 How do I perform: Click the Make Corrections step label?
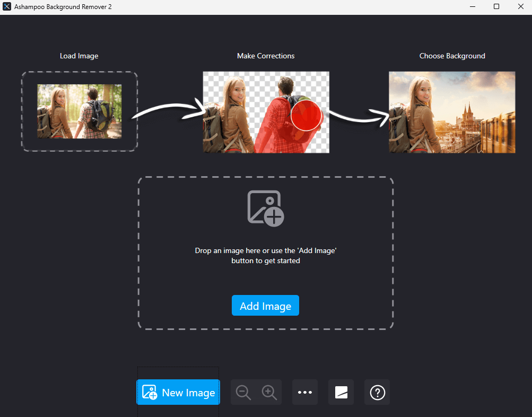coord(265,56)
